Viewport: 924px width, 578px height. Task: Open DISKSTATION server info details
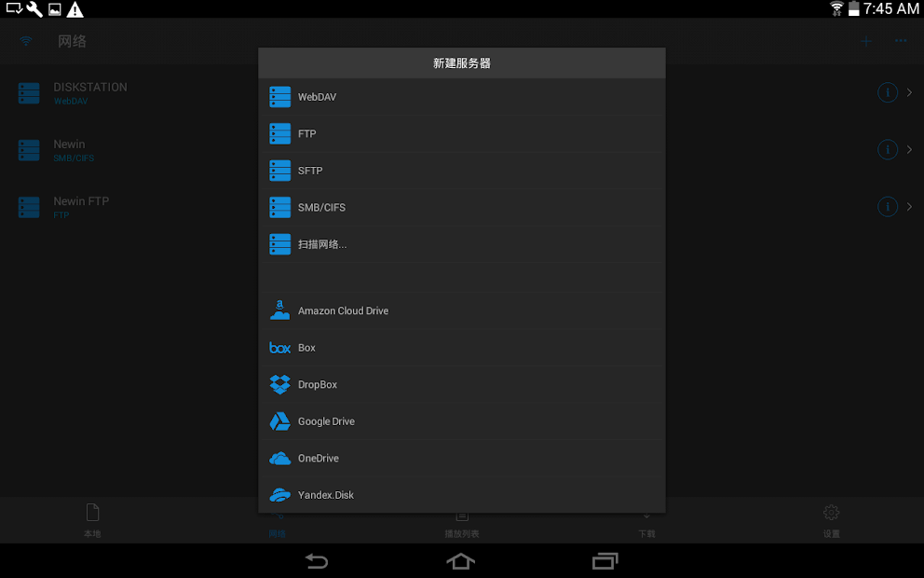[x=887, y=92]
